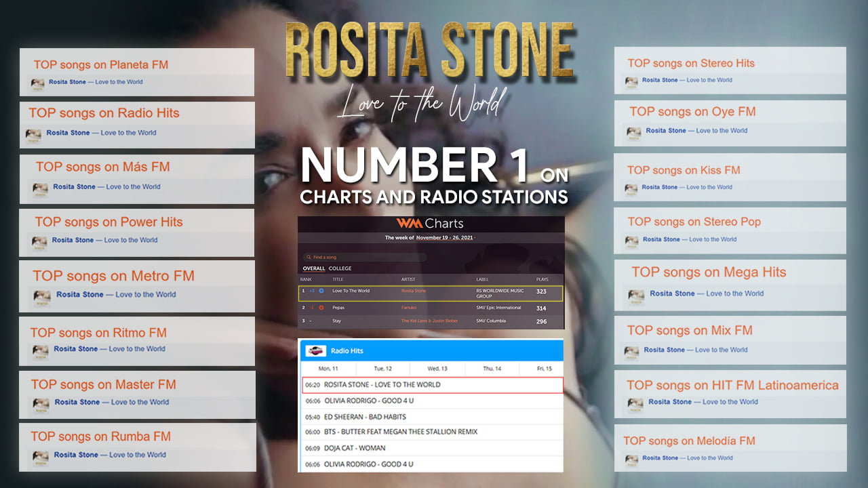
Task: Click Rosita Stone link under Mega Hits
Action: point(672,293)
